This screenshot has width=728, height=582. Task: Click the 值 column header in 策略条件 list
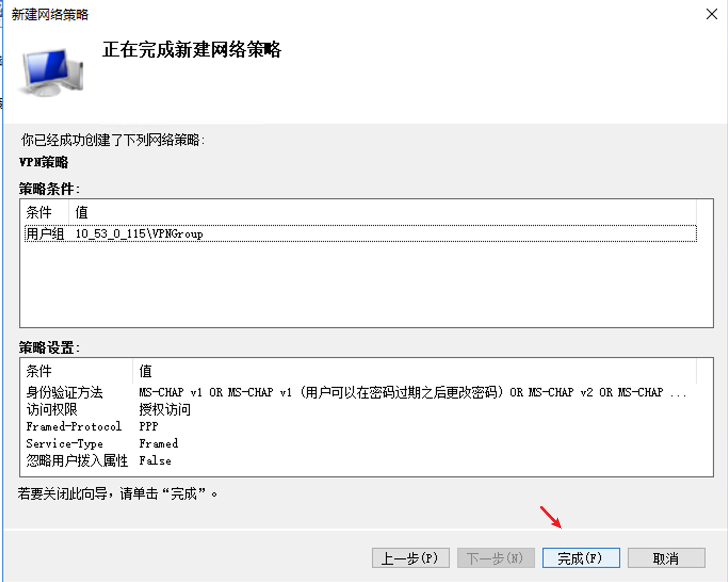tap(81, 213)
